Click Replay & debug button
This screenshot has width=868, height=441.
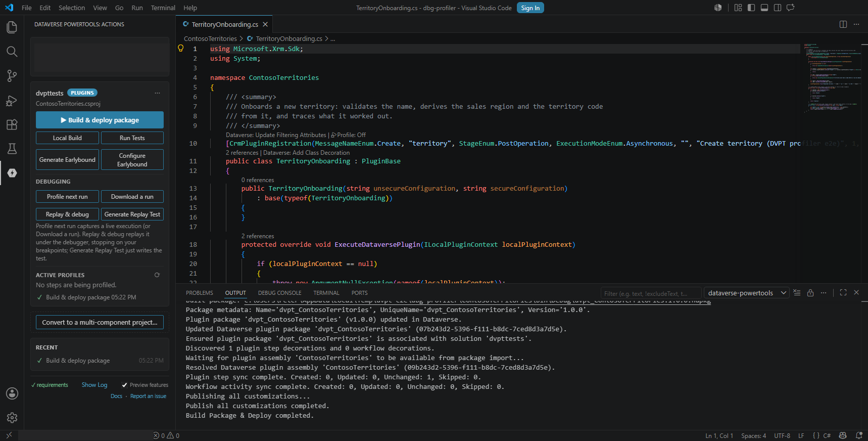[x=67, y=214]
